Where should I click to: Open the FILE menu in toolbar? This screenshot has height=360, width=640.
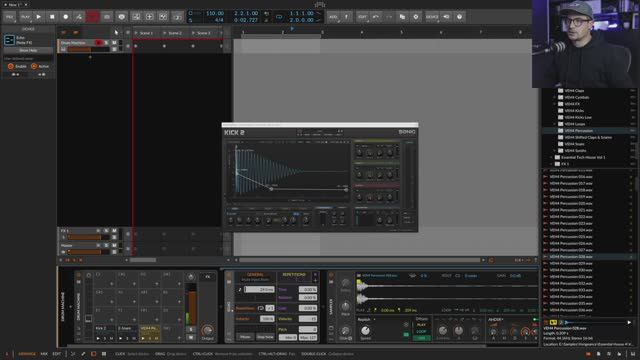pyautogui.click(x=9, y=17)
